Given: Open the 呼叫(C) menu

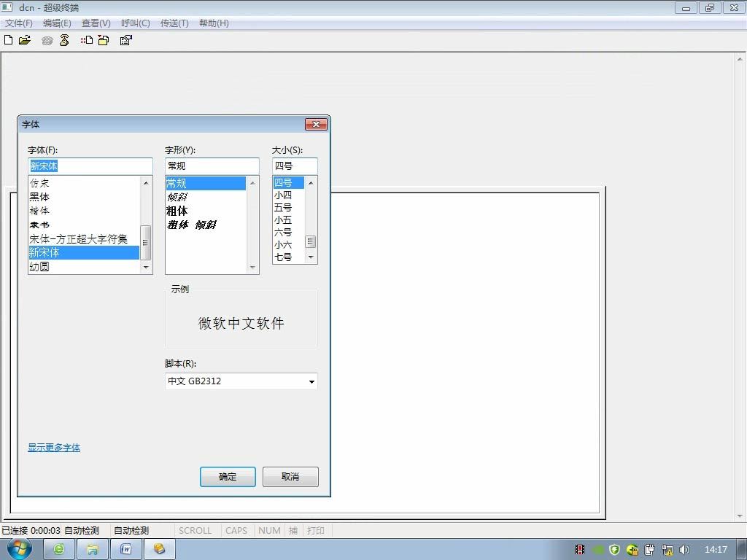Looking at the screenshot, I should (x=135, y=23).
